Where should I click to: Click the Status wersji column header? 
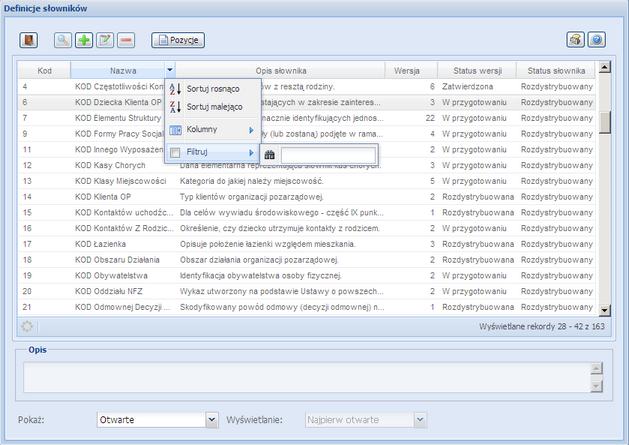tap(477, 71)
